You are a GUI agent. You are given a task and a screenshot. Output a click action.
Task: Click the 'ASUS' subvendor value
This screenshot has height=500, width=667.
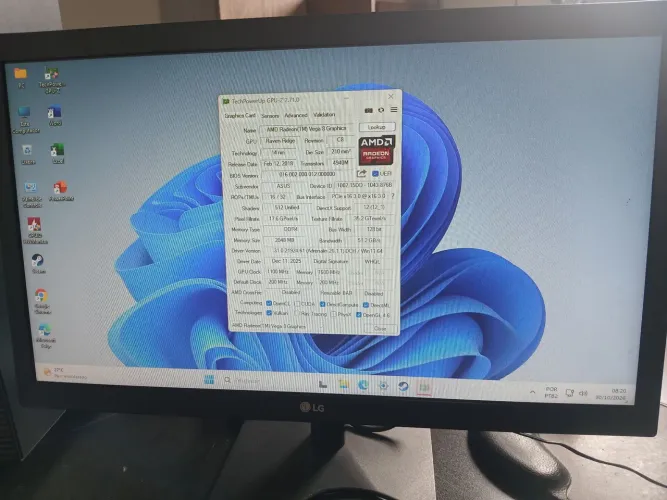(283, 186)
